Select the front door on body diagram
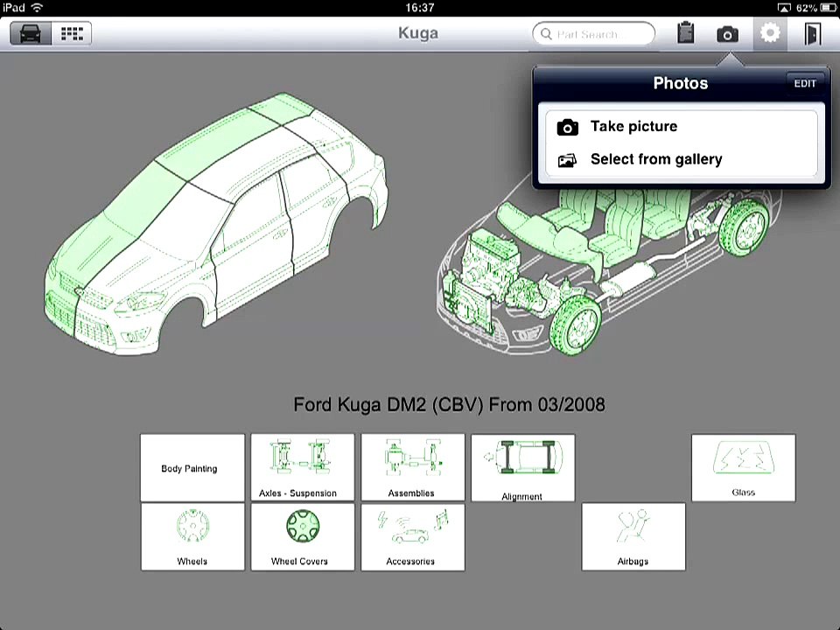The image size is (840, 630). point(252,247)
